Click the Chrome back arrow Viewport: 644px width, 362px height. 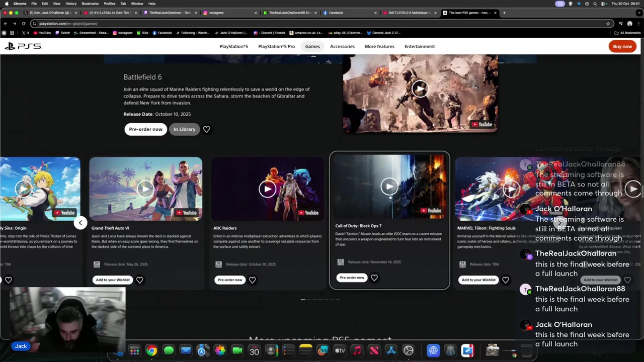tap(6, 24)
